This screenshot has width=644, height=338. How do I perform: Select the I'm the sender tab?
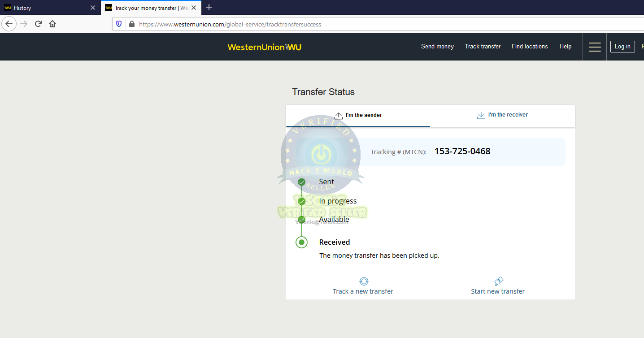tap(358, 115)
